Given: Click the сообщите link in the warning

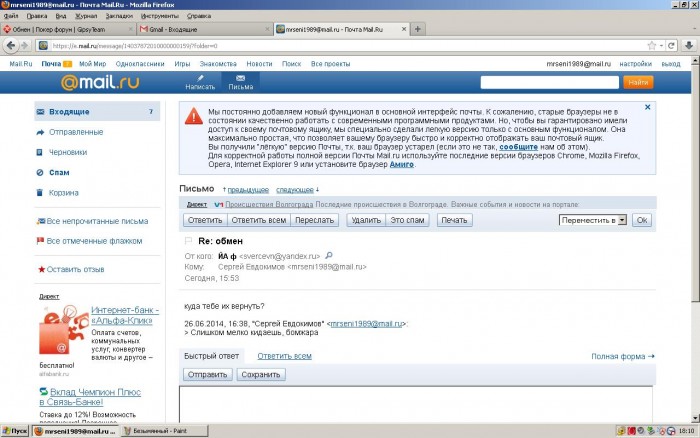Looking at the screenshot, I should click(518, 147).
